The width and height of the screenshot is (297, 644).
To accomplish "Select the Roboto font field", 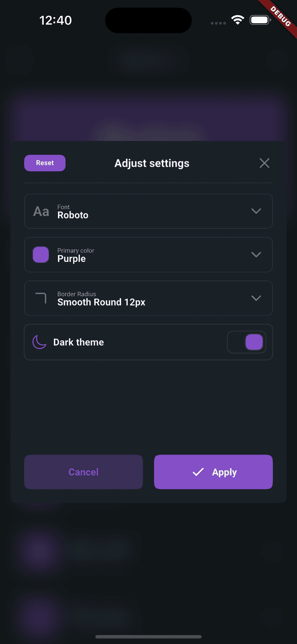I will point(148,211).
